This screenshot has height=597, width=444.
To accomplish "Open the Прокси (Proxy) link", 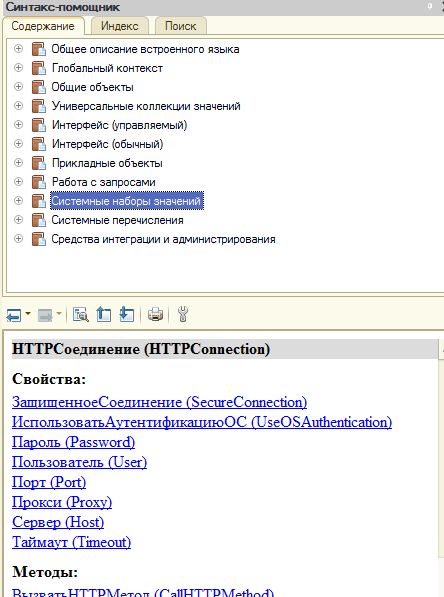I will point(62,502).
